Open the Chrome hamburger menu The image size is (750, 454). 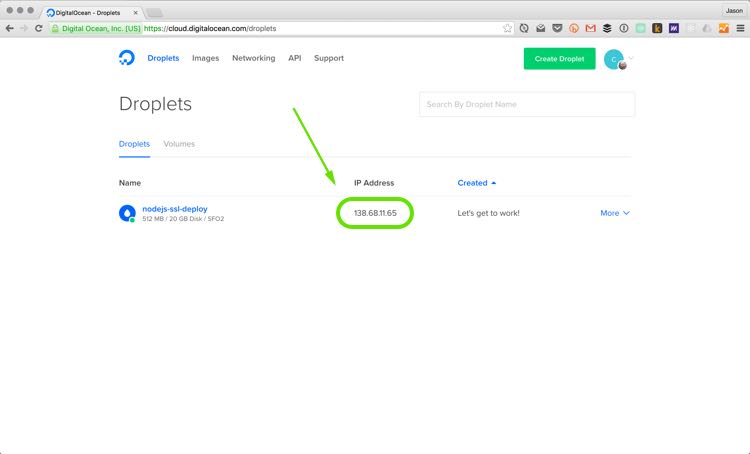point(740,28)
